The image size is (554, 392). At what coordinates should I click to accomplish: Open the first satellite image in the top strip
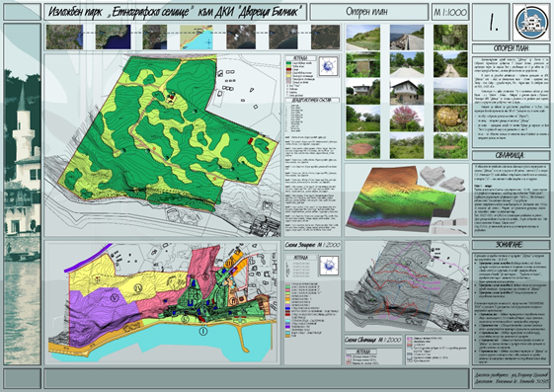point(64,38)
